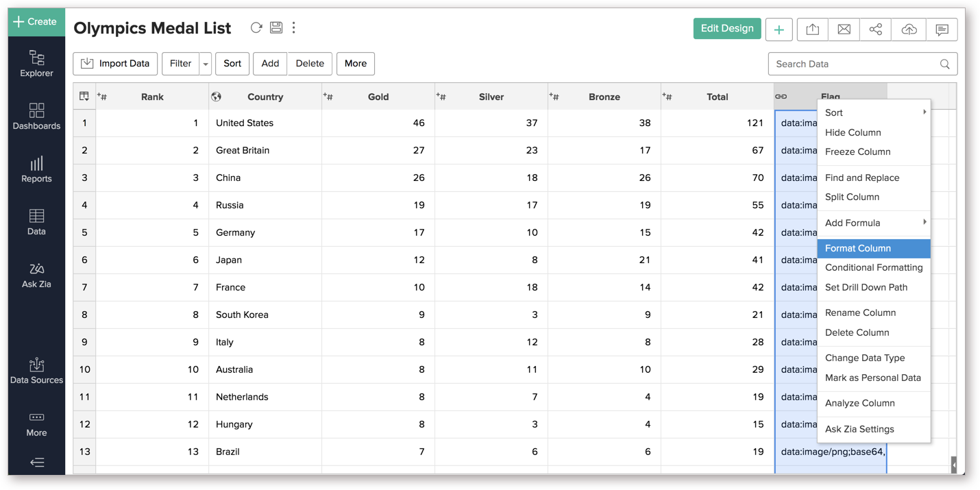The height and width of the screenshot is (490, 980).
Task: Launch Ask Zia assistant
Action: tap(36, 274)
